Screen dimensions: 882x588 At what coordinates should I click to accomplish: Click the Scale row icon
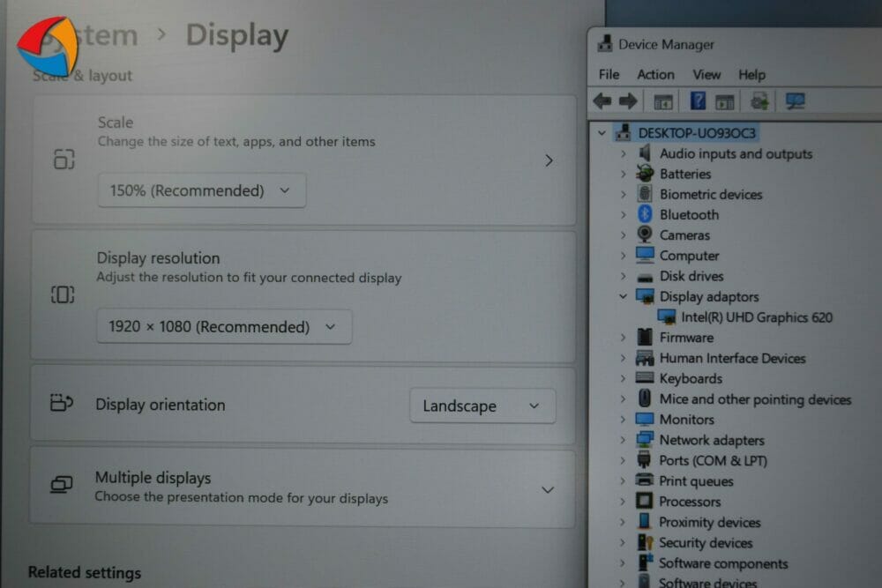coord(64,159)
